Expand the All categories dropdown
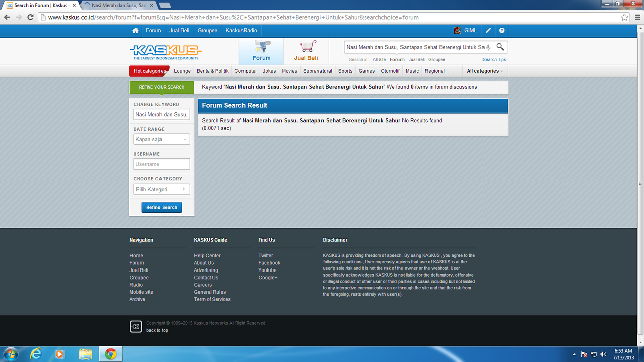This screenshot has width=644, height=362. (485, 71)
